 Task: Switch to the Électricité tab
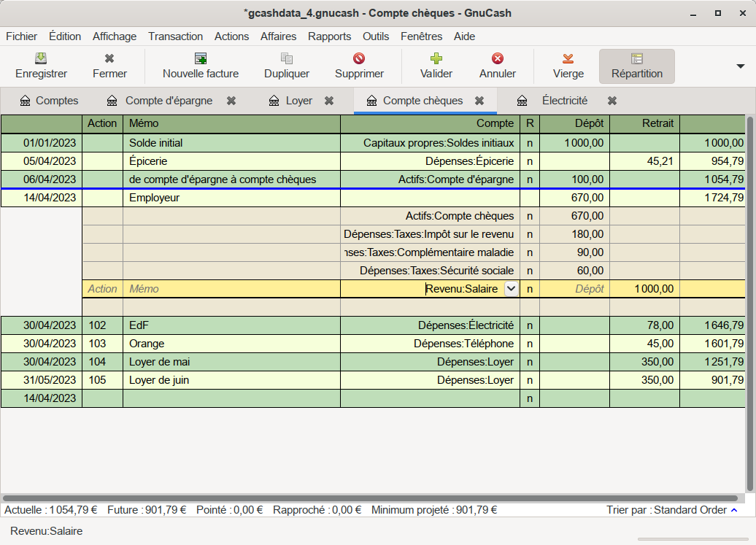click(564, 101)
